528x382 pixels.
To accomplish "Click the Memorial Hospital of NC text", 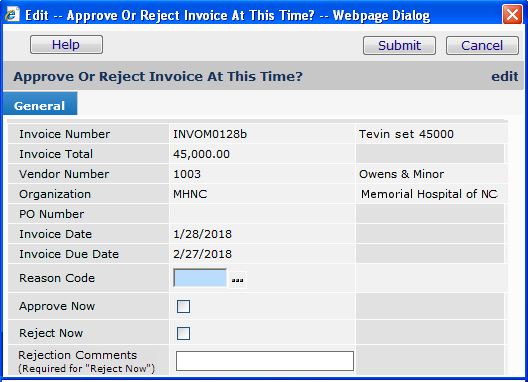I will [429, 194].
